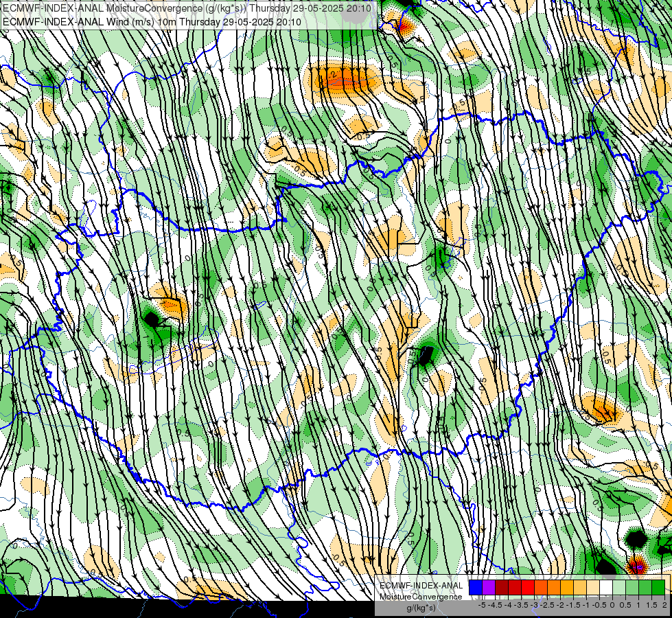The height and width of the screenshot is (618, 672).
Task: Click the '-3.5' legend tick label
Action: point(522,605)
